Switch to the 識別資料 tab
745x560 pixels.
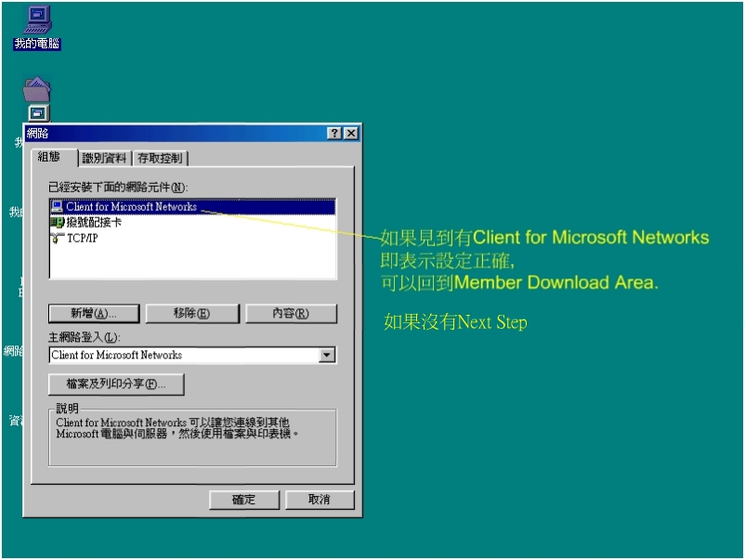[x=105, y=158]
